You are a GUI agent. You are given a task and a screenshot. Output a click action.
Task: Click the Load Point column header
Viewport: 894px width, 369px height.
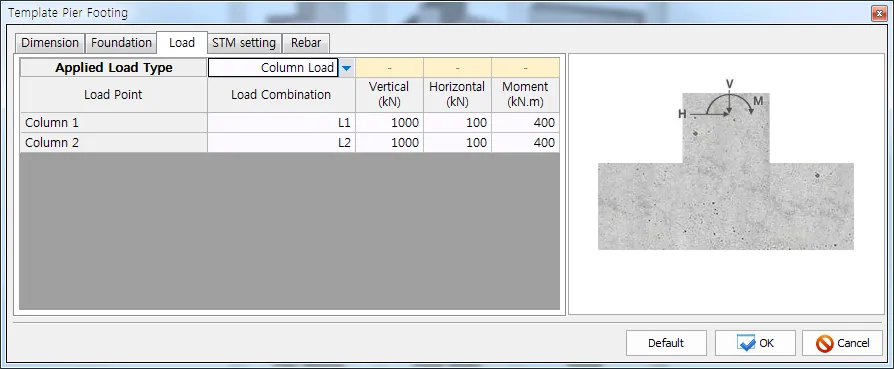[114, 95]
